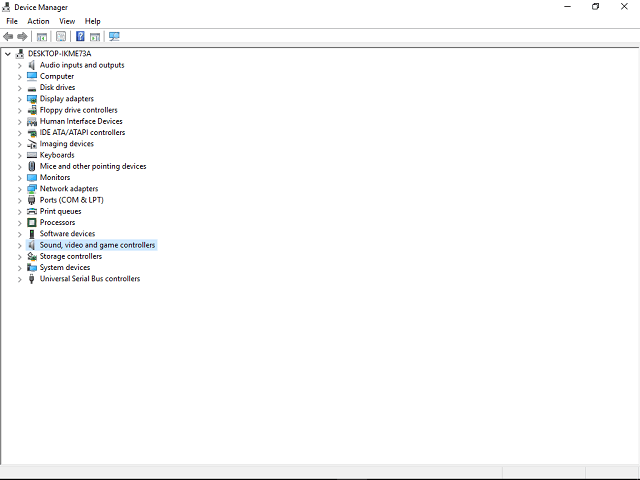640x480 pixels.
Task: Expand the Imaging devices chevron
Action: (19, 144)
